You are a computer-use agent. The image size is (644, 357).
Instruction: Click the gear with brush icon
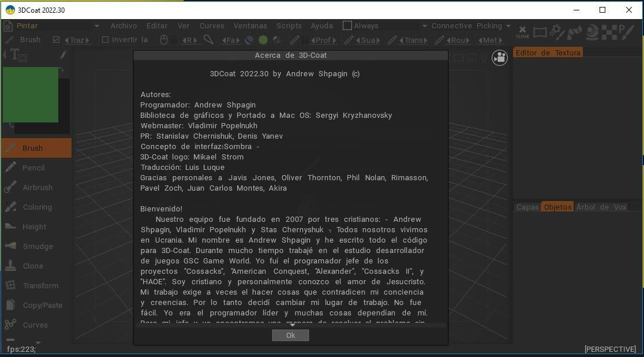(x=558, y=32)
